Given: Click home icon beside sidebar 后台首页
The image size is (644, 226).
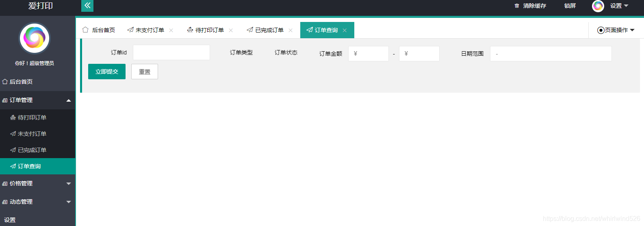Looking at the screenshot, I should [x=5, y=82].
